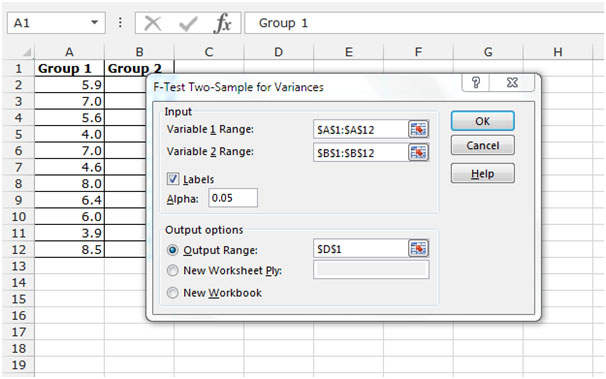Click cell with value 3.9
This screenshot has height=379, width=606.
pyautogui.click(x=70, y=233)
